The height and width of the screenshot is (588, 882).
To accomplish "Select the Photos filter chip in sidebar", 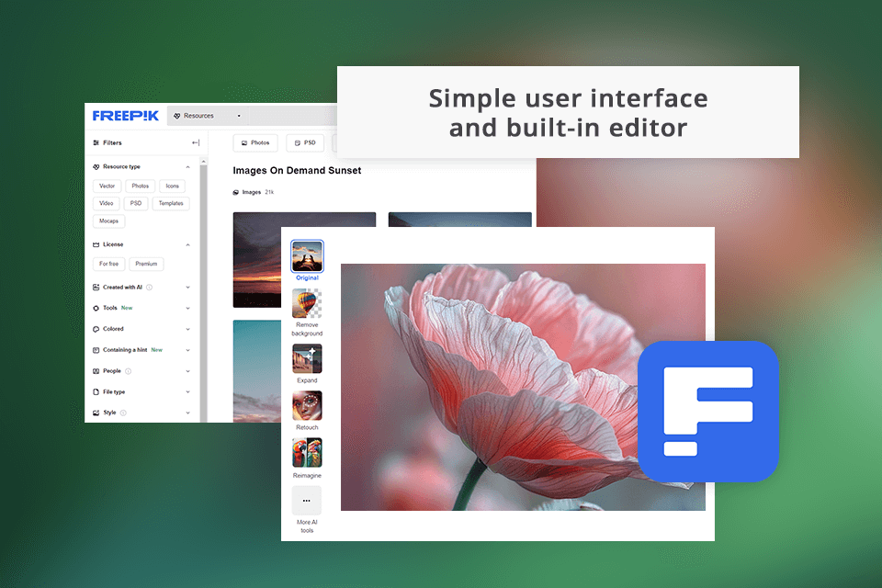I will [x=140, y=187].
